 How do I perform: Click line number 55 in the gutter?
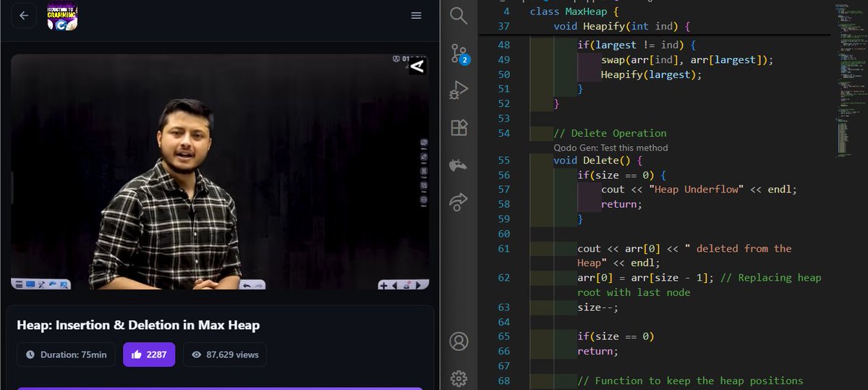tap(504, 161)
